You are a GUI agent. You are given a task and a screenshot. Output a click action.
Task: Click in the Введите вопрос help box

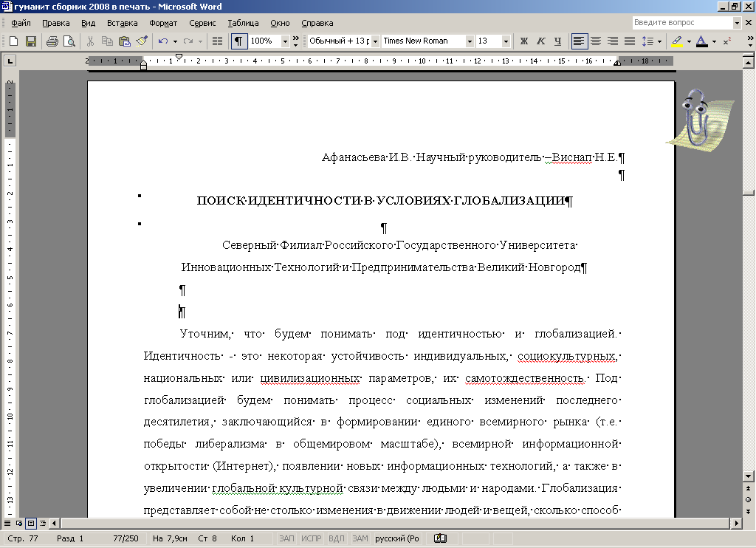coord(682,22)
